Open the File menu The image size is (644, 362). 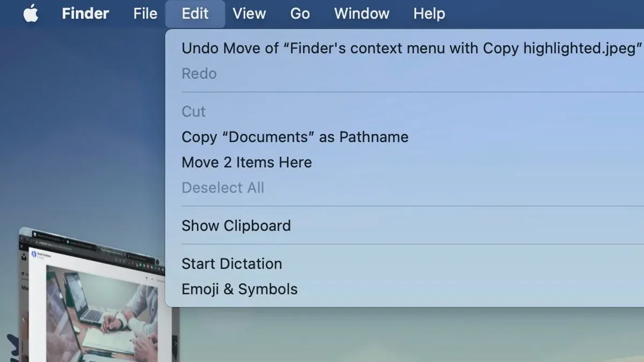click(145, 13)
